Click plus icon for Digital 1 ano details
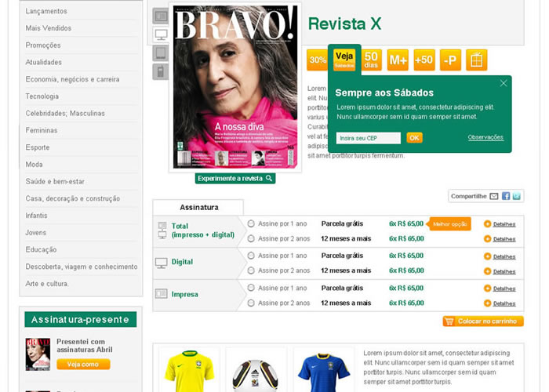The height and width of the screenshot is (392, 549). click(487, 256)
